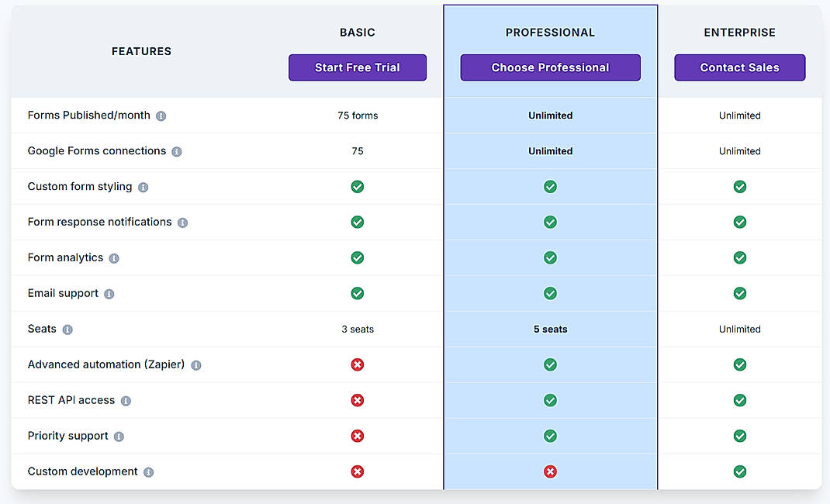Select the Professional column header
This screenshot has width=830, height=504.
tap(550, 32)
